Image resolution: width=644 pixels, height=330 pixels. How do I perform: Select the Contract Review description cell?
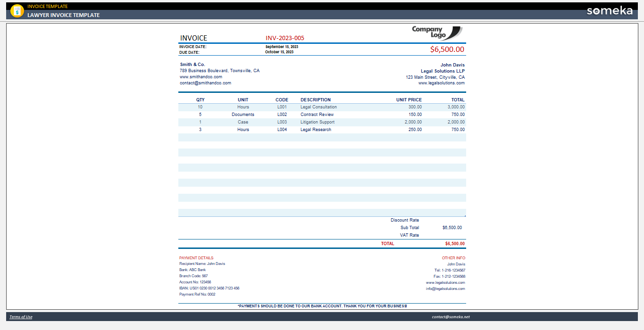(317, 115)
